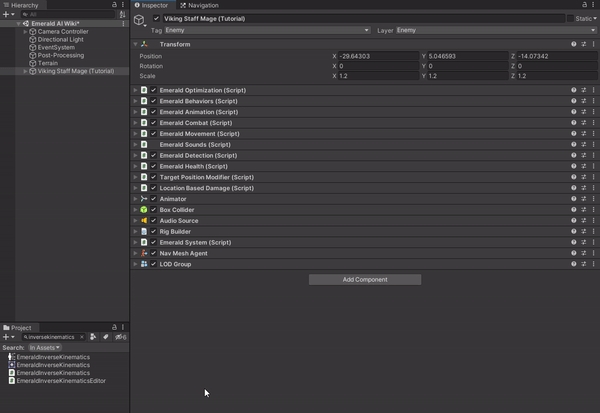
Task: Open Box Collider three-dot options menu
Action: tap(593, 210)
